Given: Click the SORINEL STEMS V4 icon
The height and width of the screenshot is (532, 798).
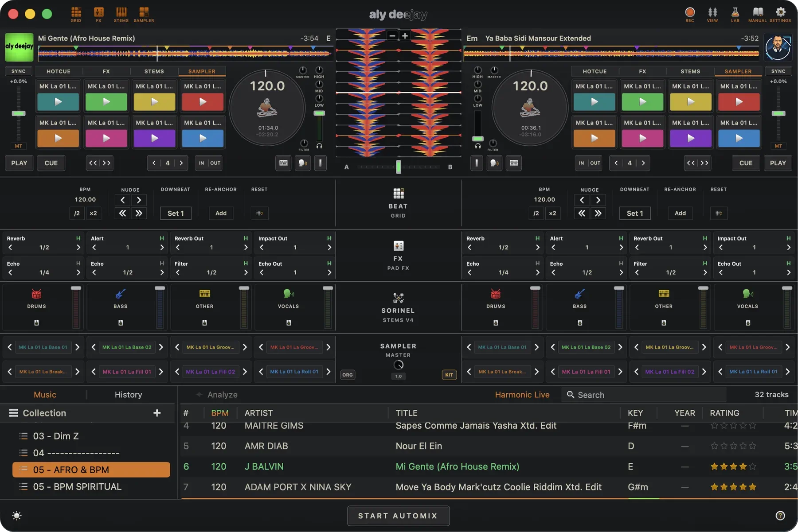Looking at the screenshot, I should point(398,298).
